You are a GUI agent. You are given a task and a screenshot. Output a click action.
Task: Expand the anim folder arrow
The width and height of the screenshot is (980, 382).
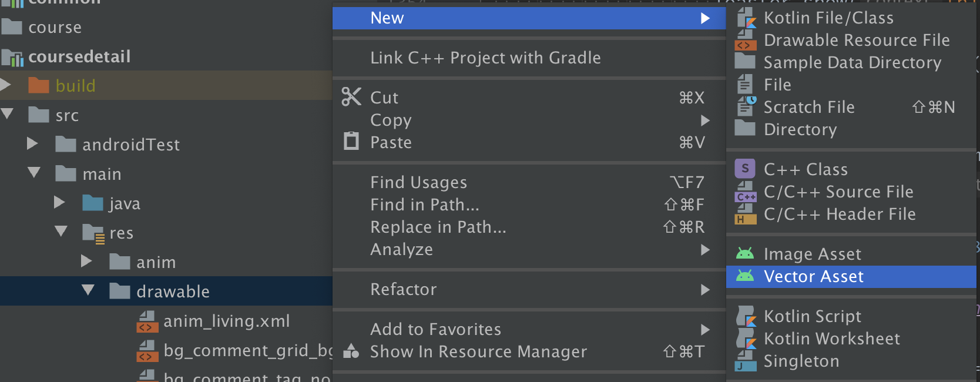[x=86, y=262]
